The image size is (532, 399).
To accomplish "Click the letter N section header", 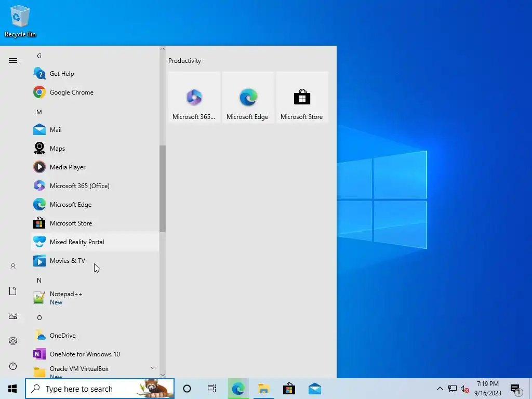I will click(x=39, y=280).
